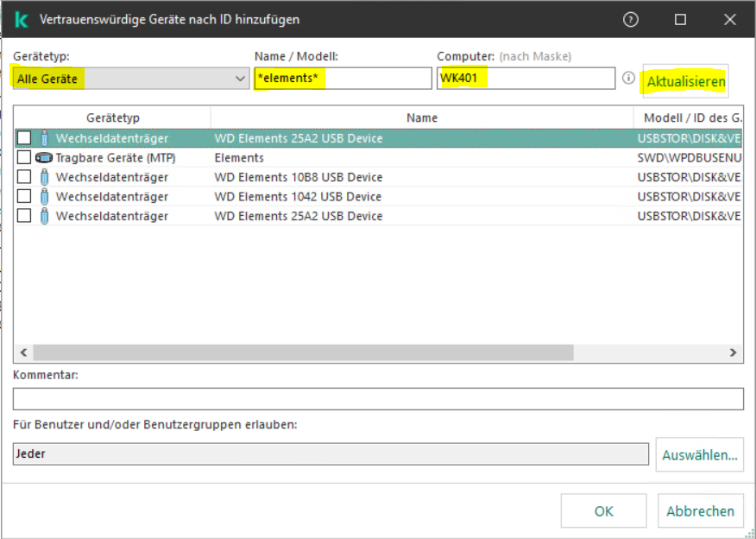Click USB drive icon of first WD Elements 25A2
Viewport: 756px width, 539px height.
[x=44, y=138]
